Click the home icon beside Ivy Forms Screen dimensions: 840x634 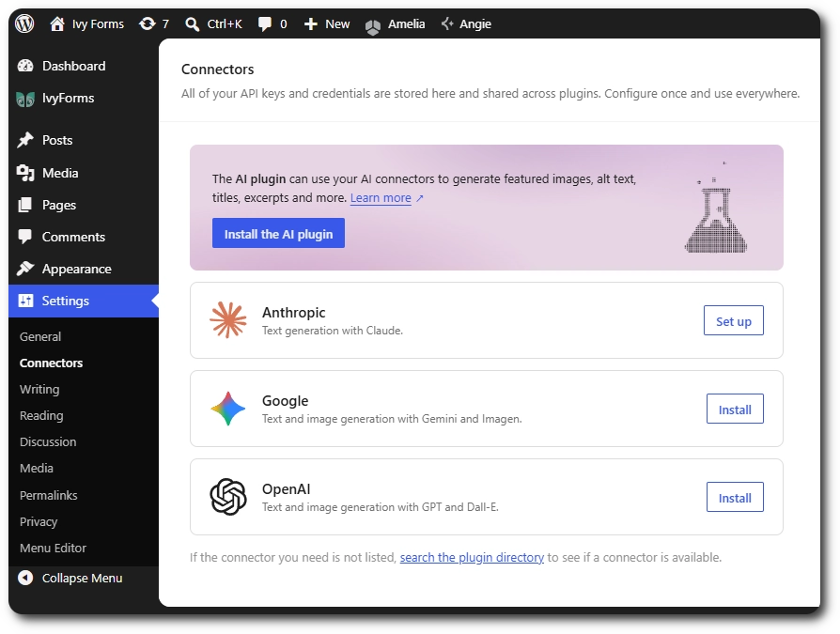(56, 23)
